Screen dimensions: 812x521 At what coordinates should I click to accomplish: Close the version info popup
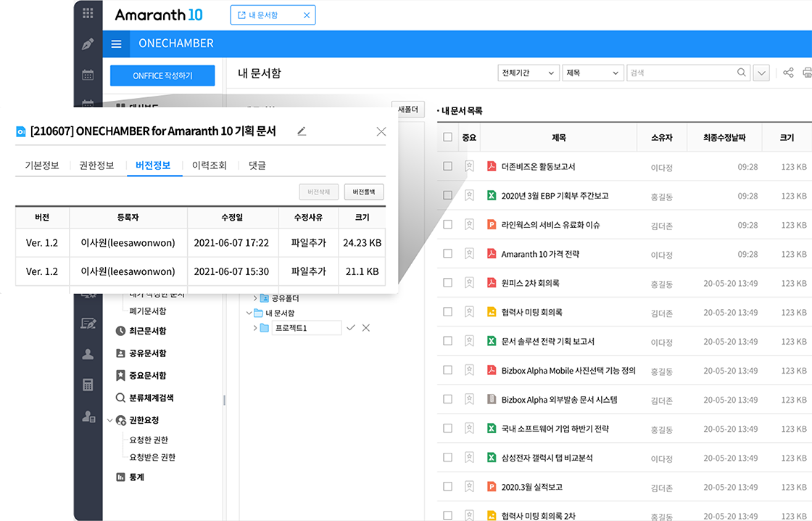coord(381,131)
